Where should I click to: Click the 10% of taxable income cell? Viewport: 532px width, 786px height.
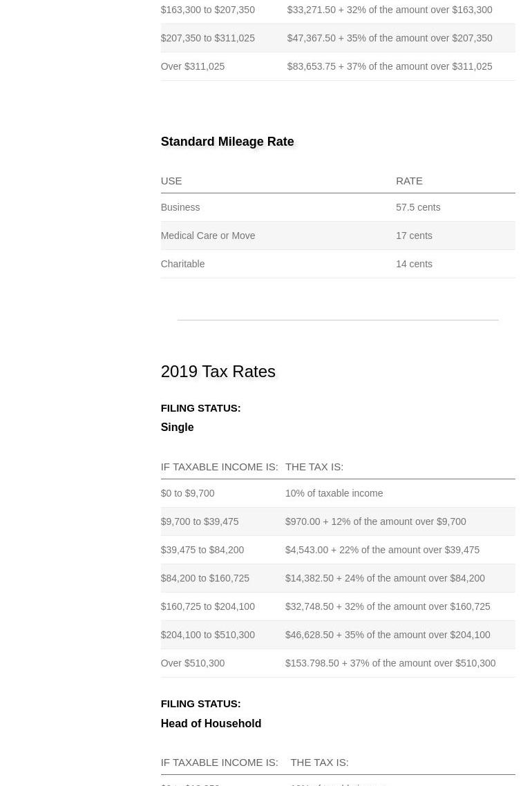334,493
